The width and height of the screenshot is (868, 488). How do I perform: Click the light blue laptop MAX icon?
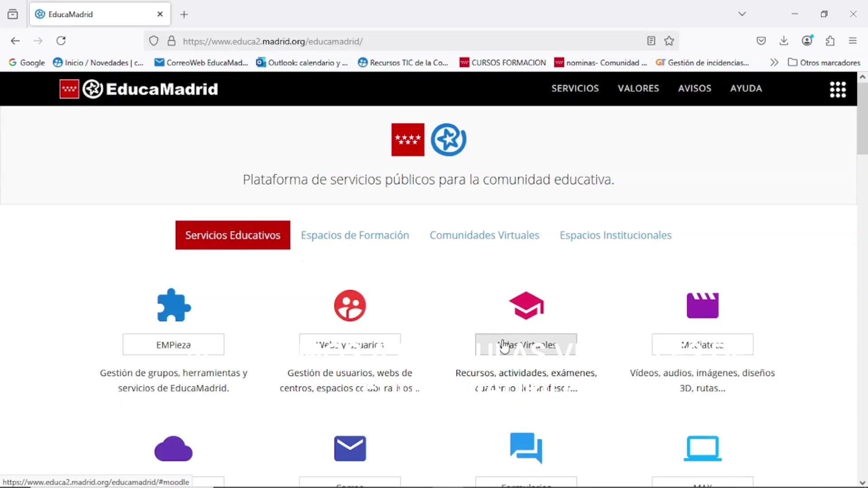pos(703,449)
